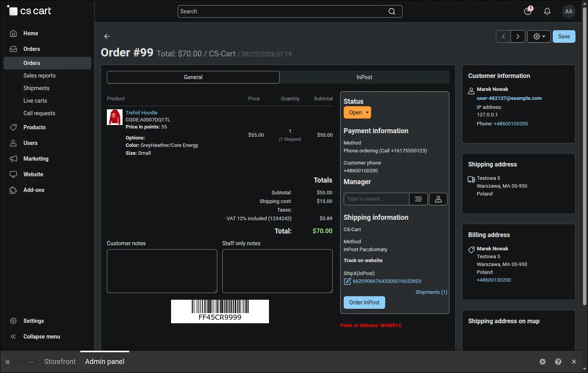Click the customer phone +48600100200 link
This screenshot has height=373, width=588.
coord(511,124)
